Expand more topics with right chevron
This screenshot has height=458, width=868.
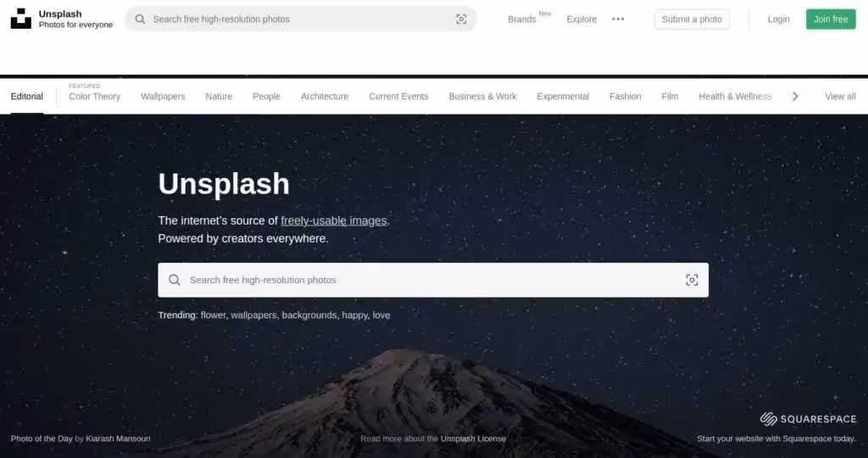pos(795,97)
